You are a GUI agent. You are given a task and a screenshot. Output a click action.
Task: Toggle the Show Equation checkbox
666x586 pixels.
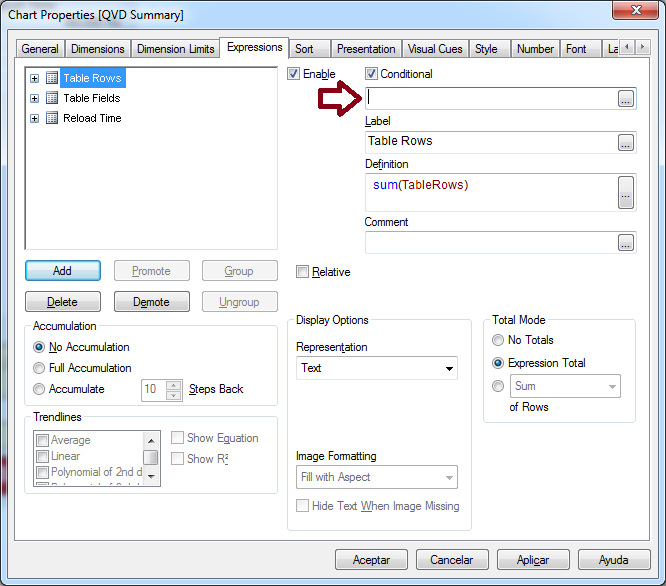coord(177,438)
